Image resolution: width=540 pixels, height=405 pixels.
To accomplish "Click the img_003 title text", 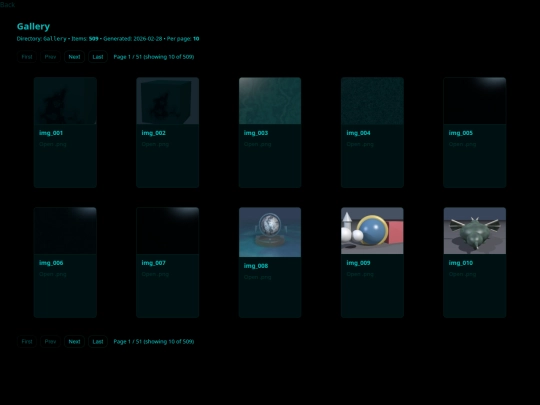I will click(256, 133).
